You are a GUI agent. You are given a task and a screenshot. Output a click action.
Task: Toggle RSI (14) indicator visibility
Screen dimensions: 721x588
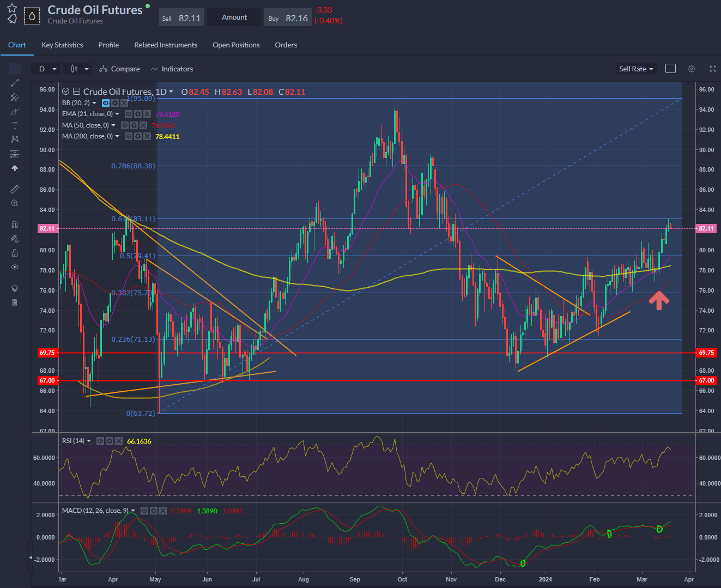point(100,441)
